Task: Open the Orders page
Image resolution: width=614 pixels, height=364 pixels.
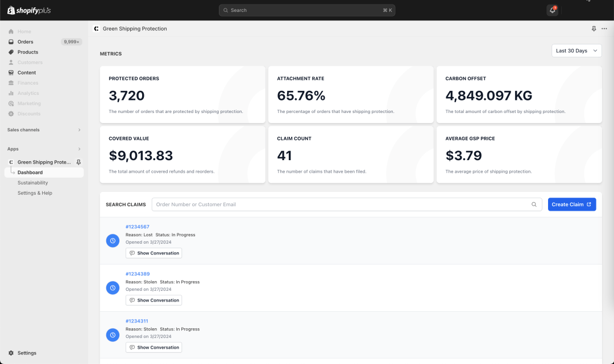Action: coord(26,42)
